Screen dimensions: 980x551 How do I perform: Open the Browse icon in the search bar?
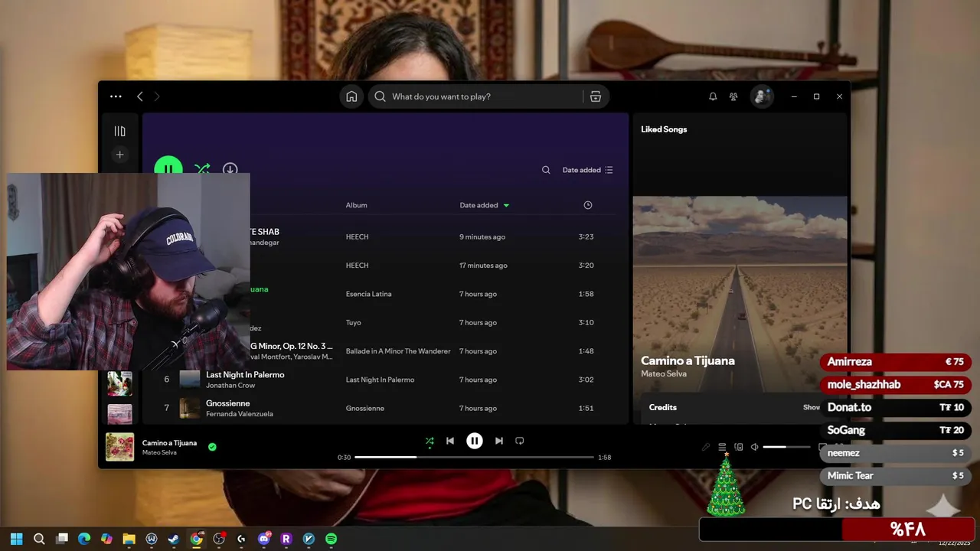(595, 96)
